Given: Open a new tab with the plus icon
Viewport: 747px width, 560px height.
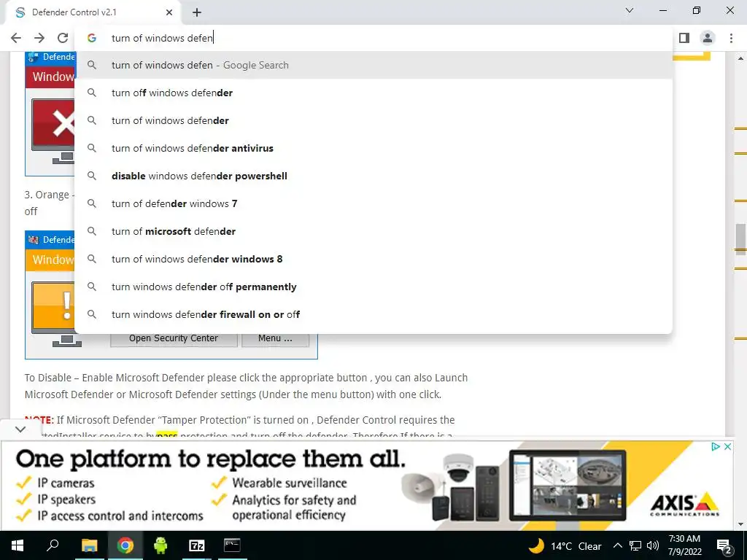Looking at the screenshot, I should coord(197,12).
